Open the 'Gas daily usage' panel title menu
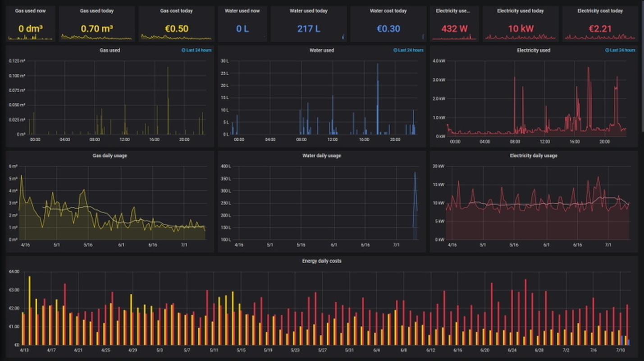The width and height of the screenshot is (644, 361). pyautogui.click(x=110, y=156)
